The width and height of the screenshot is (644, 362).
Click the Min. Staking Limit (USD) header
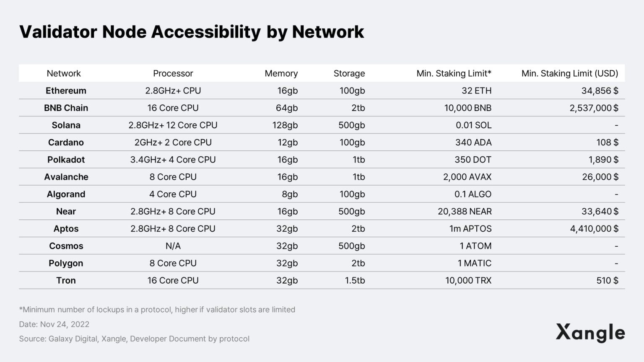(569, 73)
